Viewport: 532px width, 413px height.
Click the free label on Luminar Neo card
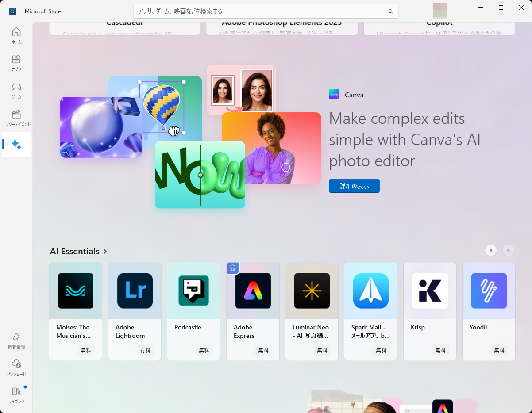click(322, 350)
